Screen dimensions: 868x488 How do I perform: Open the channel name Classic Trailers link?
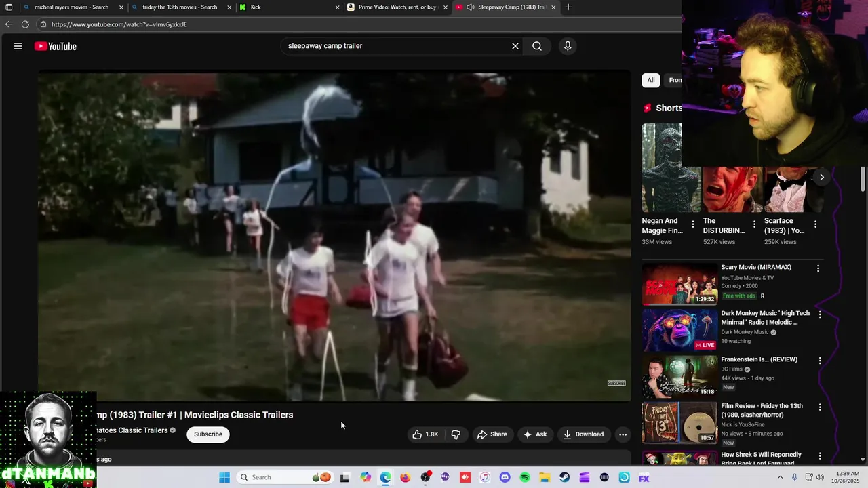point(132,430)
